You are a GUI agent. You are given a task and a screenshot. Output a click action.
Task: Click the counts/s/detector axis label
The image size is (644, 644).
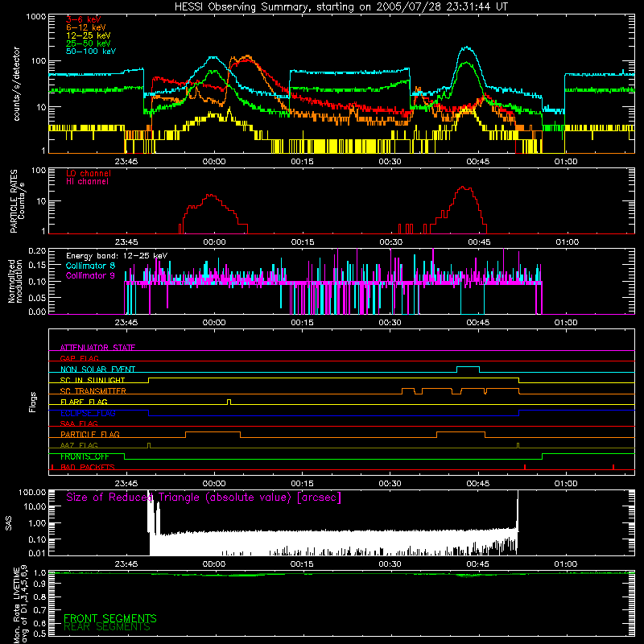click(x=17, y=84)
